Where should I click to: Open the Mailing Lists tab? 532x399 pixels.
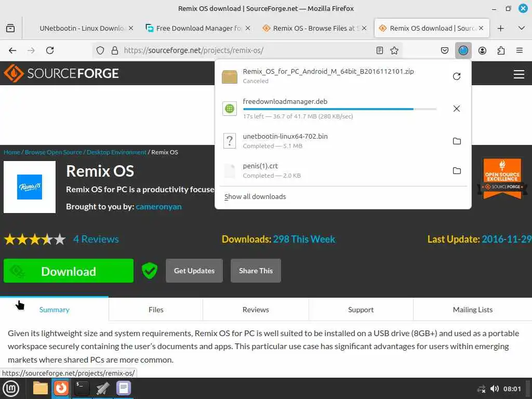point(473,310)
